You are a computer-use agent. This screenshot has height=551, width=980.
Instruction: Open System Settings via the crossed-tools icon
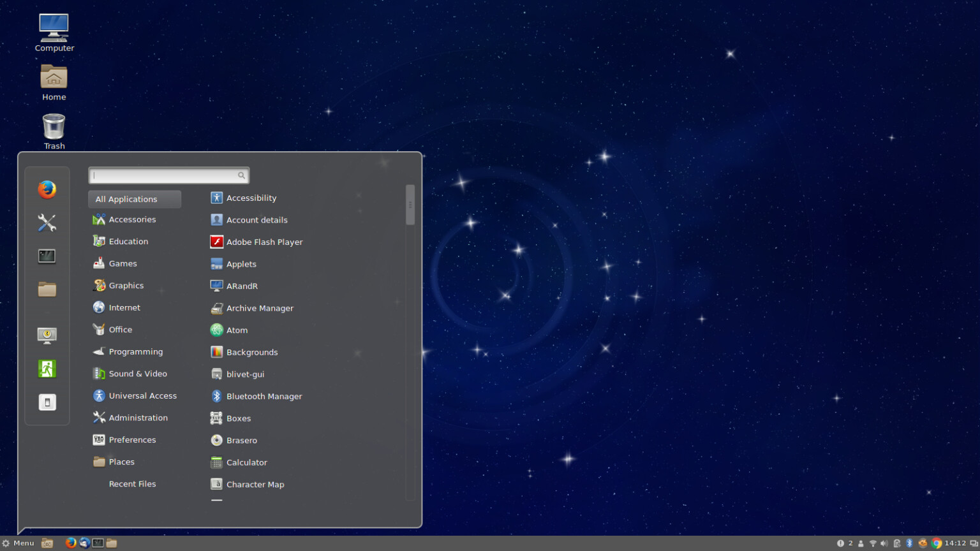tap(47, 223)
